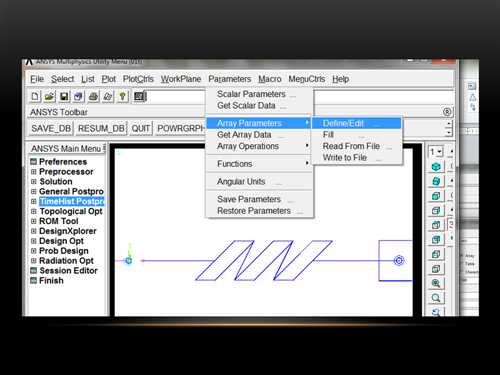
Task: Select the Array Parameters submenu entry
Action: click(259, 123)
